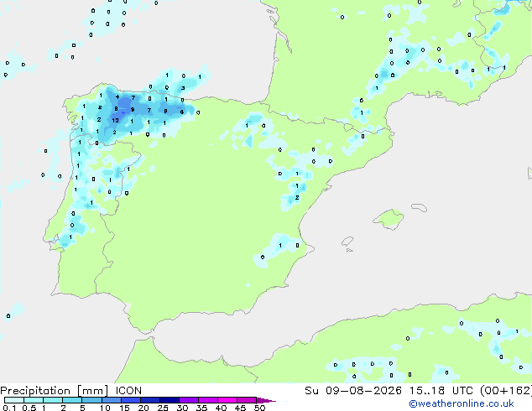Click the 'Su 09-08-2026' date text

353,391
